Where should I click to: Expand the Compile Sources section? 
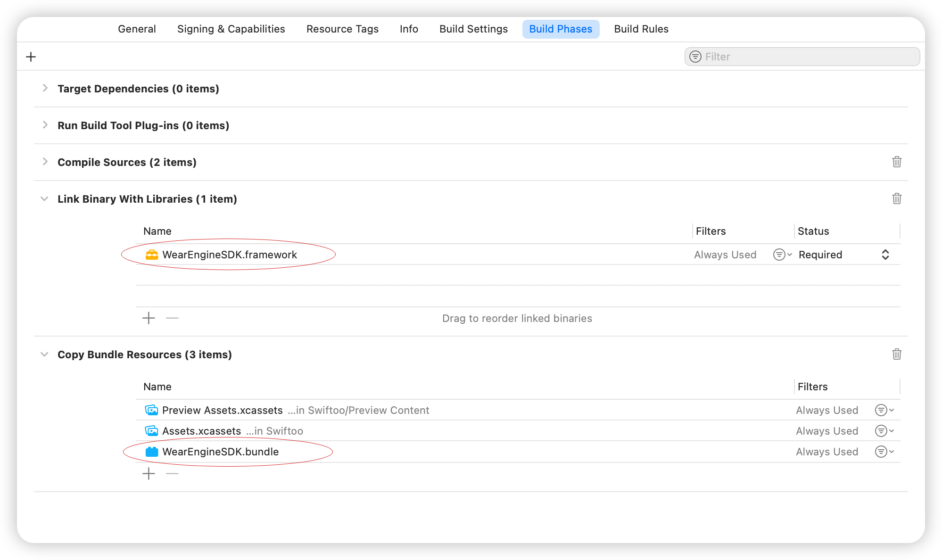pyautogui.click(x=45, y=162)
